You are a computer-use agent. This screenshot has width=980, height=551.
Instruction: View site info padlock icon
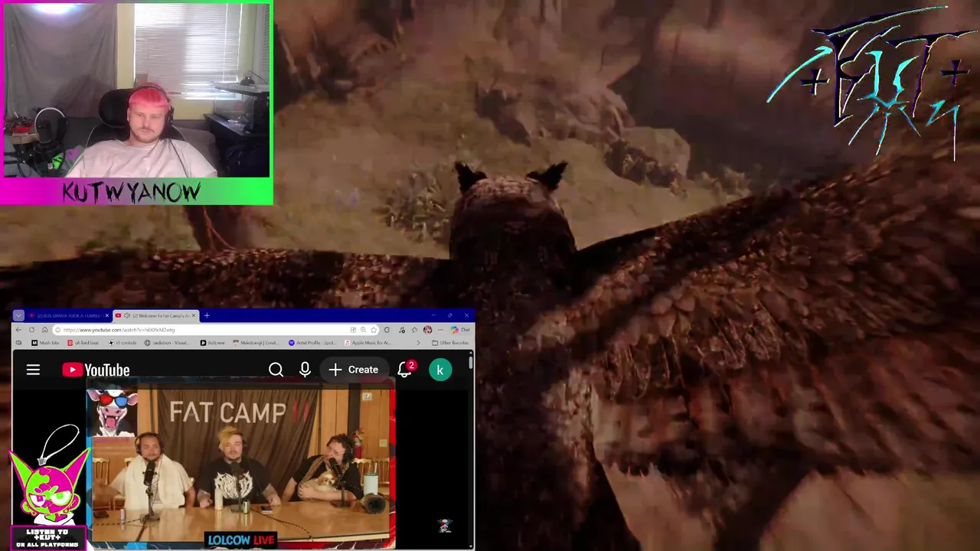(x=58, y=330)
